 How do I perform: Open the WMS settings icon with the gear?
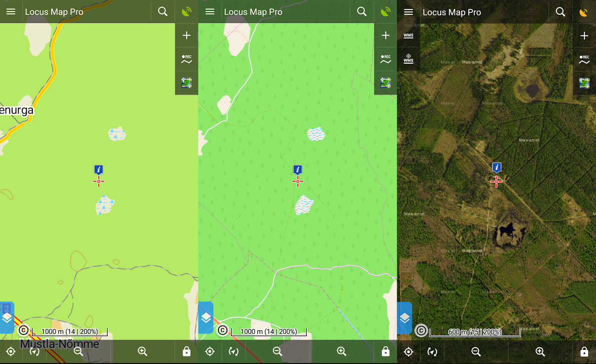click(408, 59)
